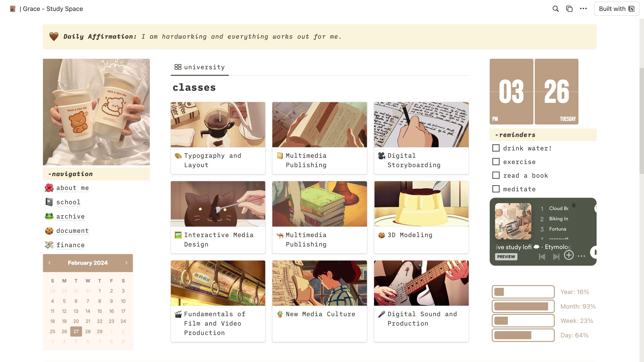Open the three-dot more options menu
The width and height of the screenshot is (644, 362).
click(583, 9)
